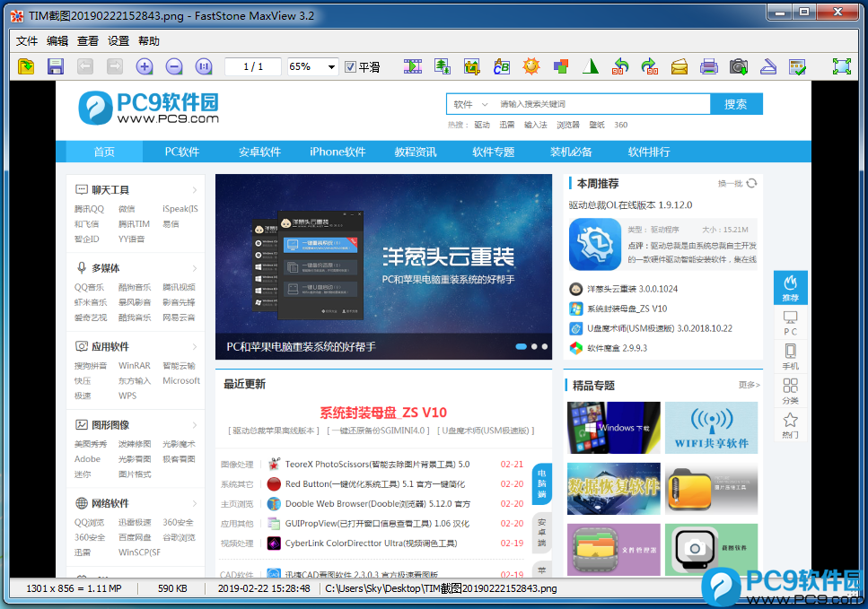Click the 换一批 refresh icon
The image size is (868, 609).
coord(751,183)
